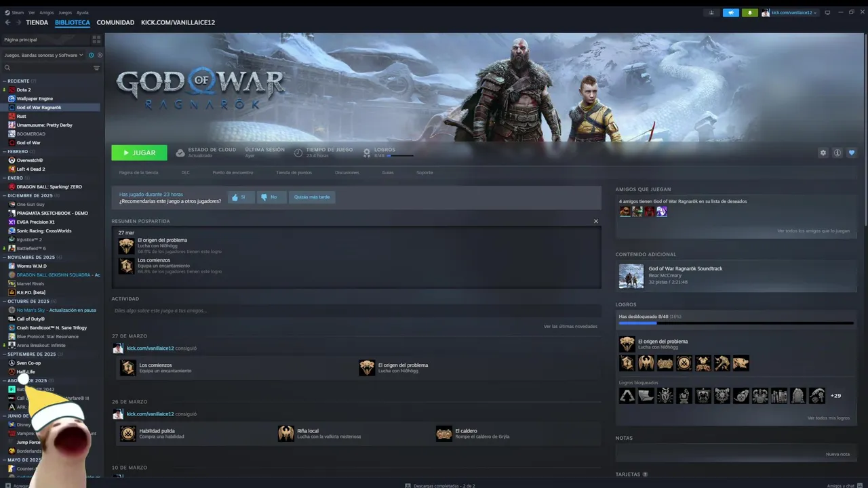The height and width of the screenshot is (488, 868).
Task: Open the friends icon in top bar
Action: tap(711, 12)
